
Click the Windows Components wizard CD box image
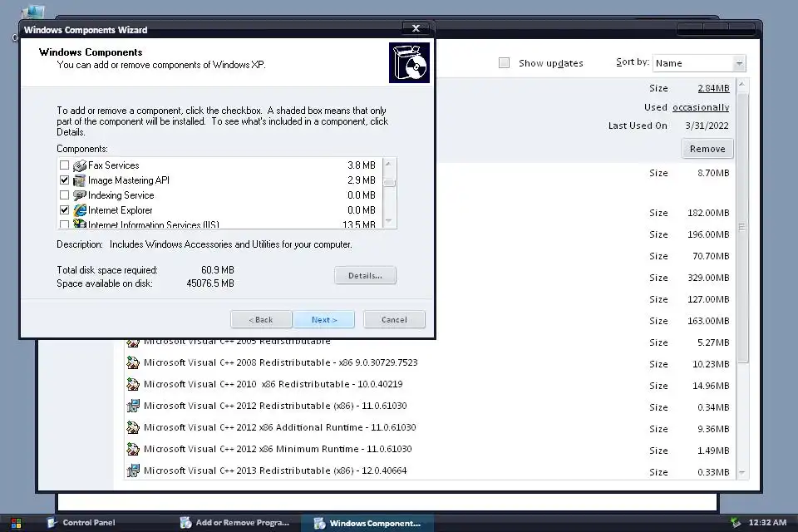409,62
